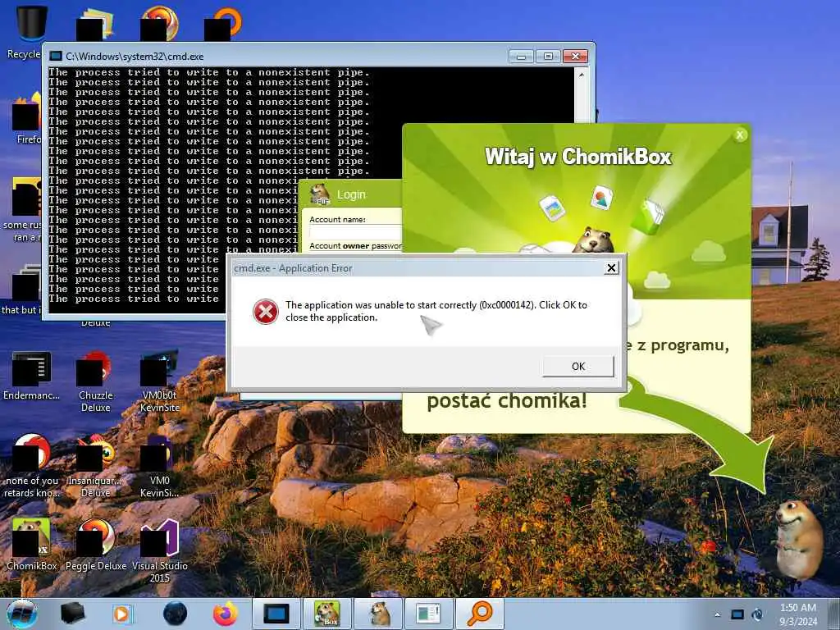Image resolution: width=840 pixels, height=630 pixels.
Task: Click the ChomikBox hamster mascot in the corner
Action: pos(798,540)
